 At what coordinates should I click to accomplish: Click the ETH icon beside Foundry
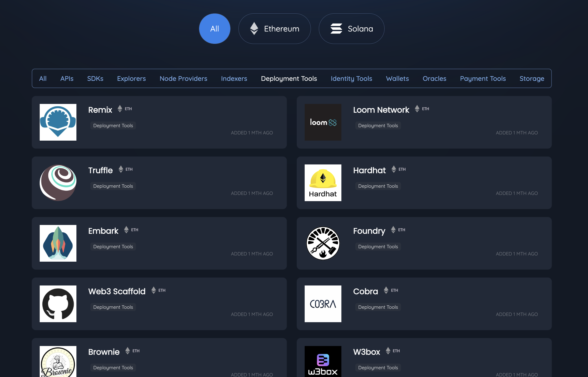[393, 230]
